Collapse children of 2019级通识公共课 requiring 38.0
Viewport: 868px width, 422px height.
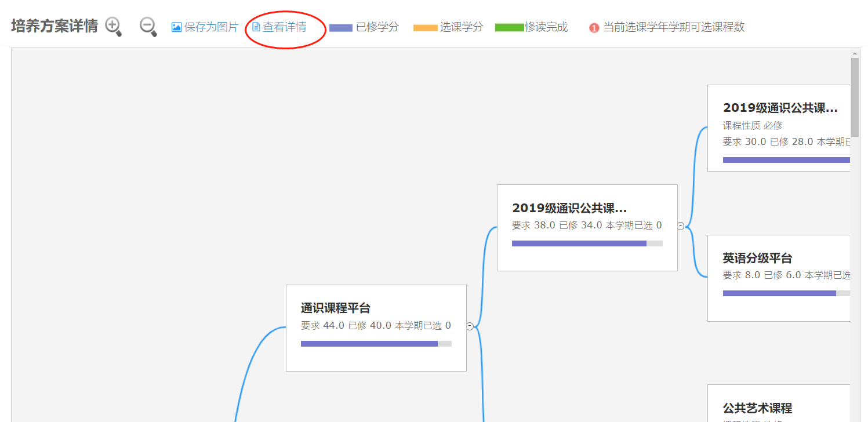coord(681,226)
